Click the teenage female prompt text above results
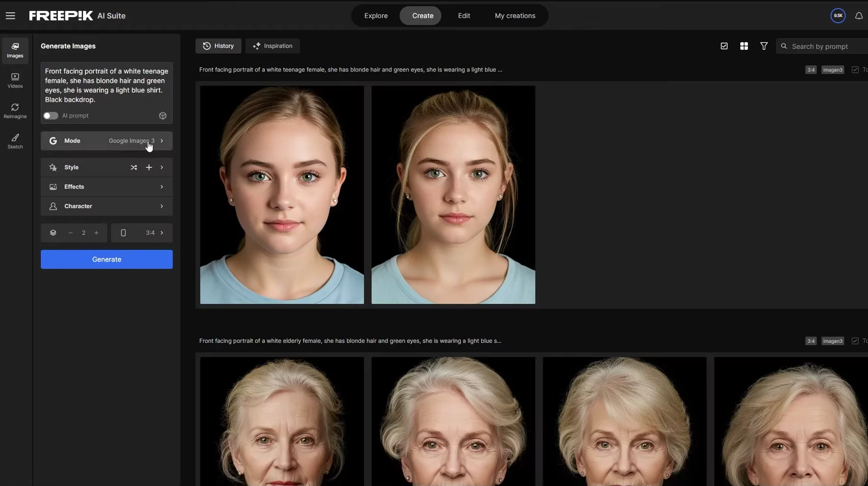868x486 pixels. point(351,70)
